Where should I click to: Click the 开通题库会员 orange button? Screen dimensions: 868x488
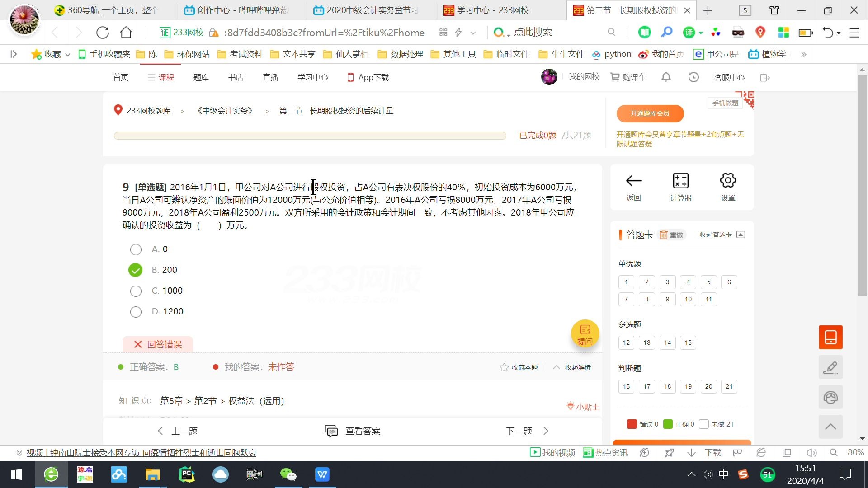[x=650, y=113]
